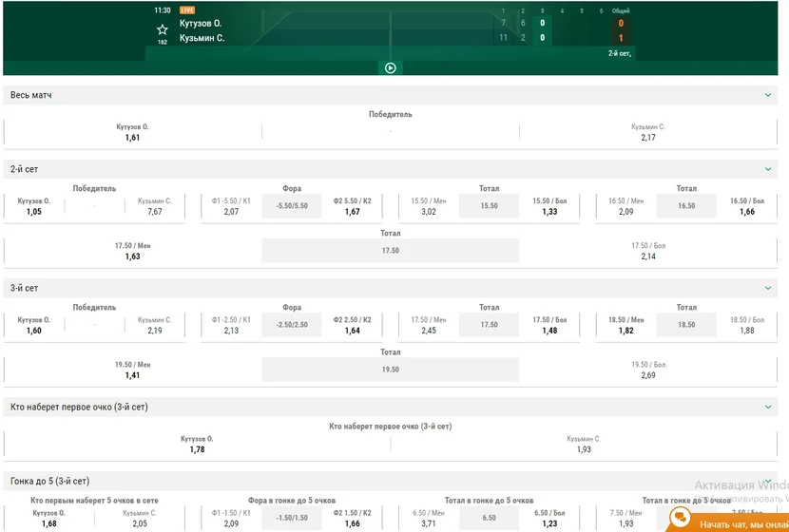789x532 pixels.
Task: Select Кузьмин С. 2nd set winner 7,67
Action: click(x=155, y=207)
